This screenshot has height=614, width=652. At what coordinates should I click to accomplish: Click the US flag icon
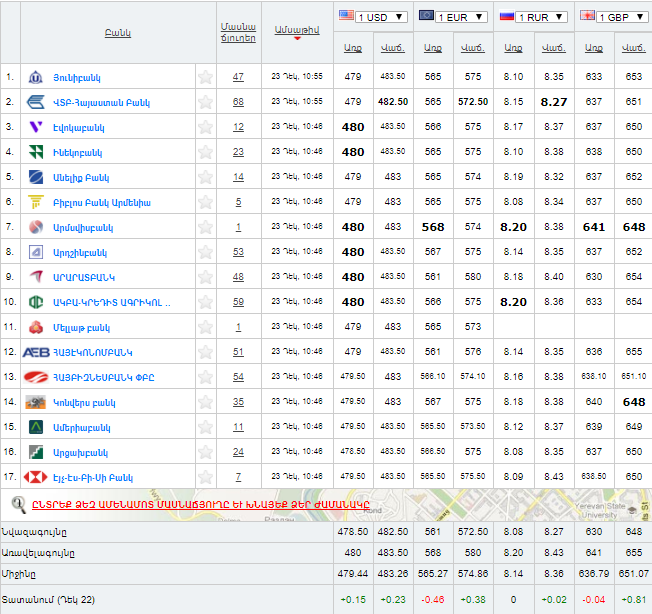coord(346,16)
